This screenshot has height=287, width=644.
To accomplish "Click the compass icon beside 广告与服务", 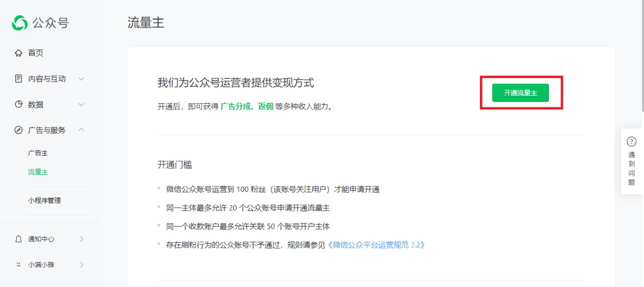I will point(19,130).
